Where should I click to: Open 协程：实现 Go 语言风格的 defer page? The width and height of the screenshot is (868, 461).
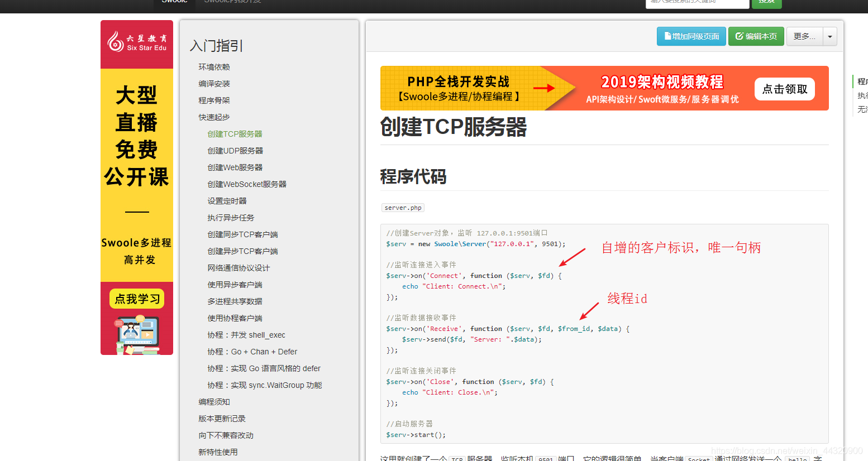click(264, 368)
